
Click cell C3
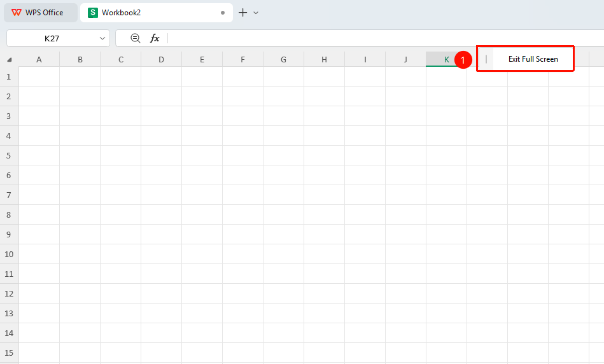120,116
